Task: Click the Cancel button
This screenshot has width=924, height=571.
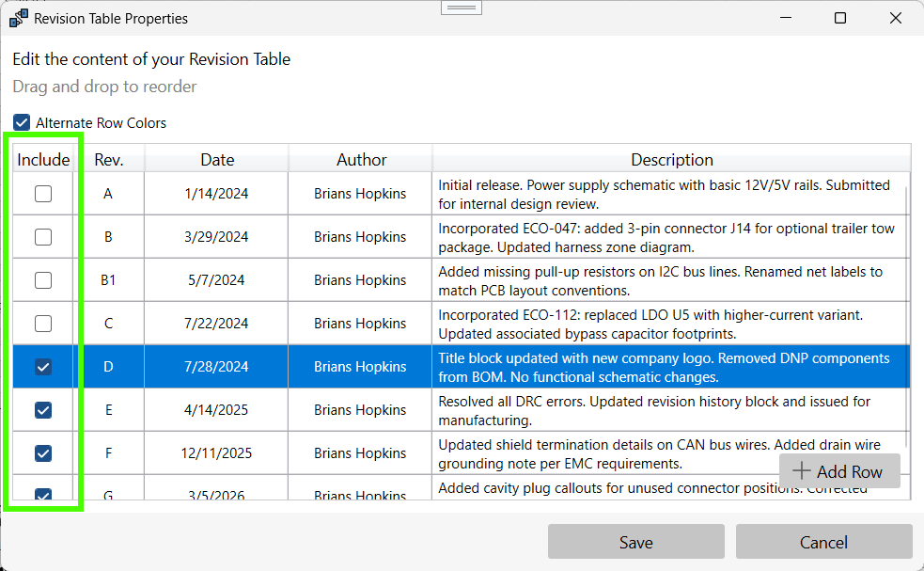Action: 823,542
